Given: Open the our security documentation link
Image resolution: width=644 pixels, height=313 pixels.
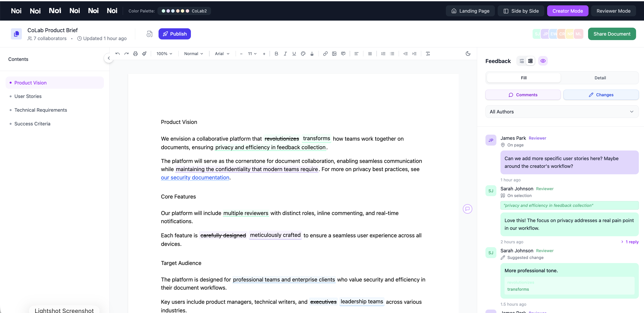Looking at the screenshot, I should tap(195, 177).
